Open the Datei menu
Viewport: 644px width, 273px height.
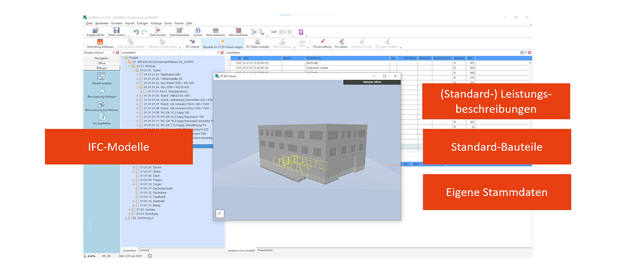89,23
